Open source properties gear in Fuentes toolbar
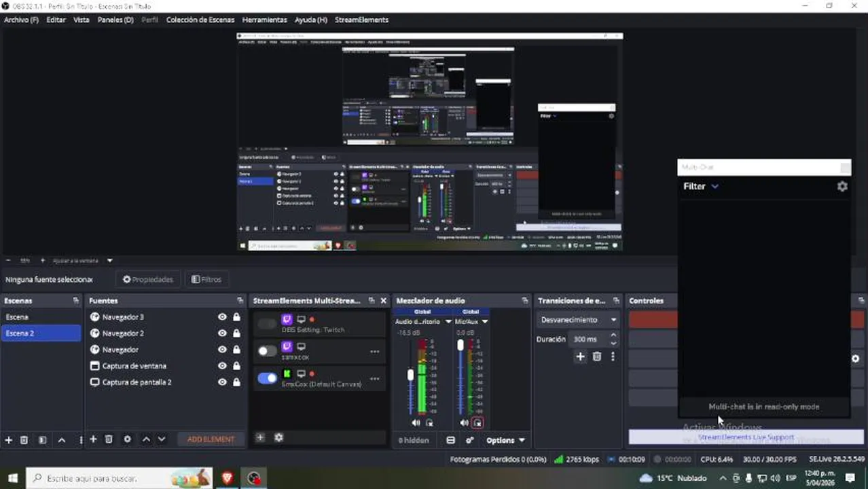This screenshot has width=868, height=489. [127, 439]
